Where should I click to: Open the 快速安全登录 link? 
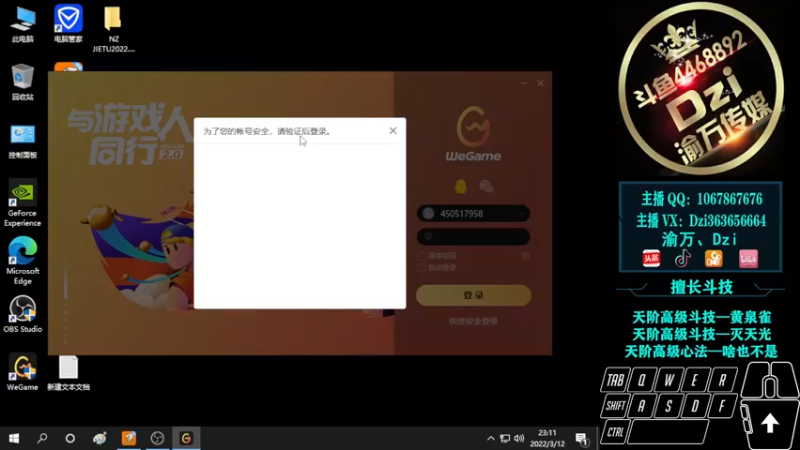pos(473,321)
